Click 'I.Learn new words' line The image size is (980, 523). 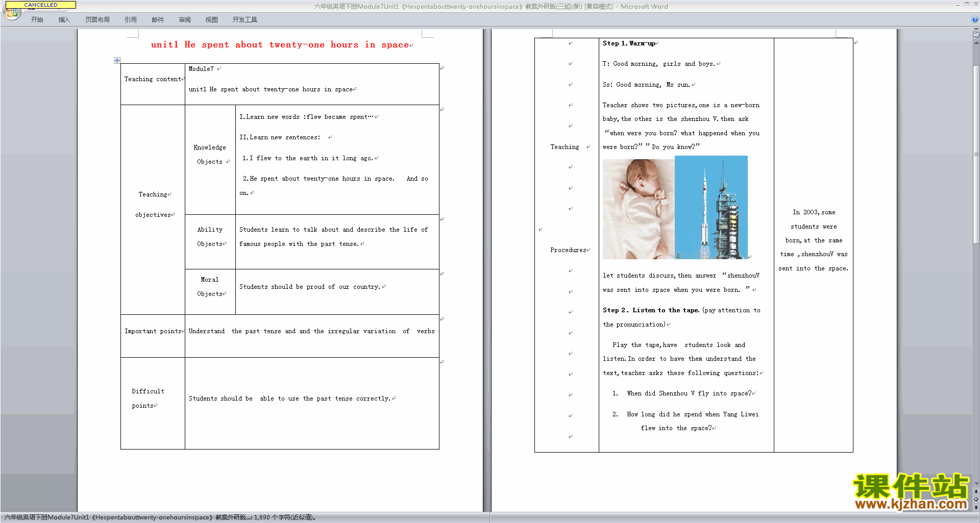click(307, 117)
